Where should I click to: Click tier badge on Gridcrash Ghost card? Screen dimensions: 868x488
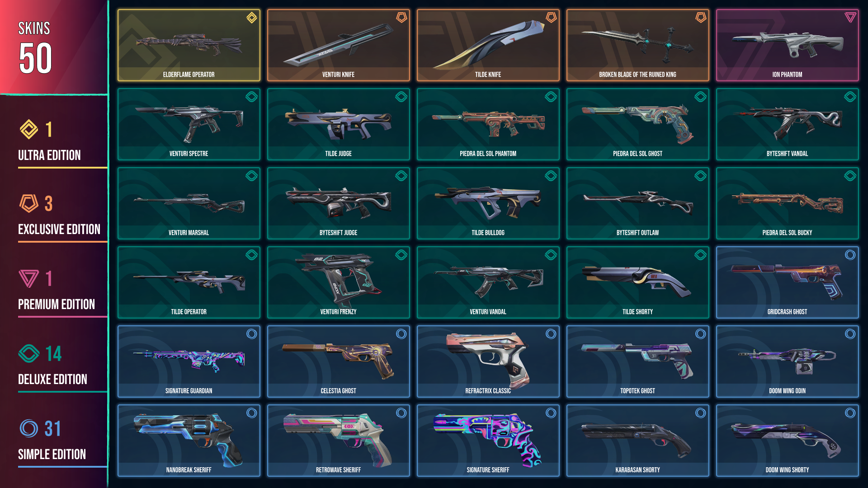tap(850, 255)
